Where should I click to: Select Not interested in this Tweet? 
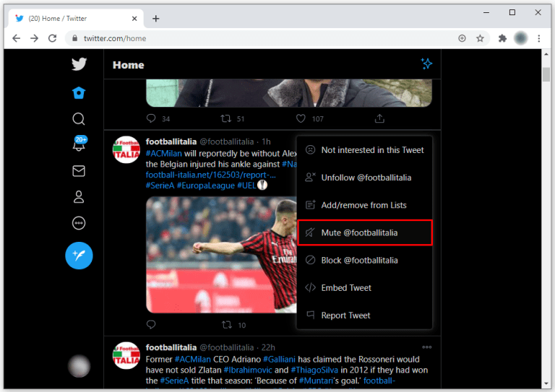(x=364, y=150)
